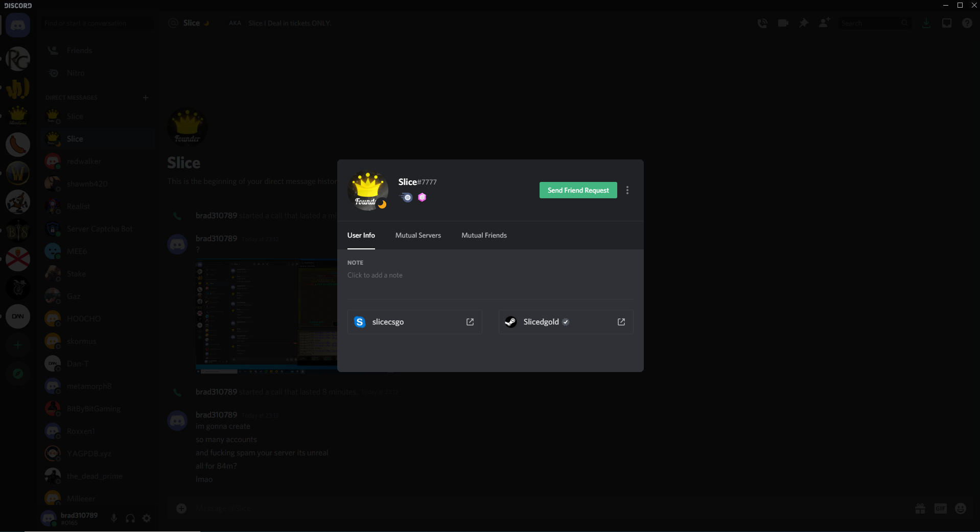Create a new DM with the plus icon
The width and height of the screenshot is (980, 532).
(146, 98)
